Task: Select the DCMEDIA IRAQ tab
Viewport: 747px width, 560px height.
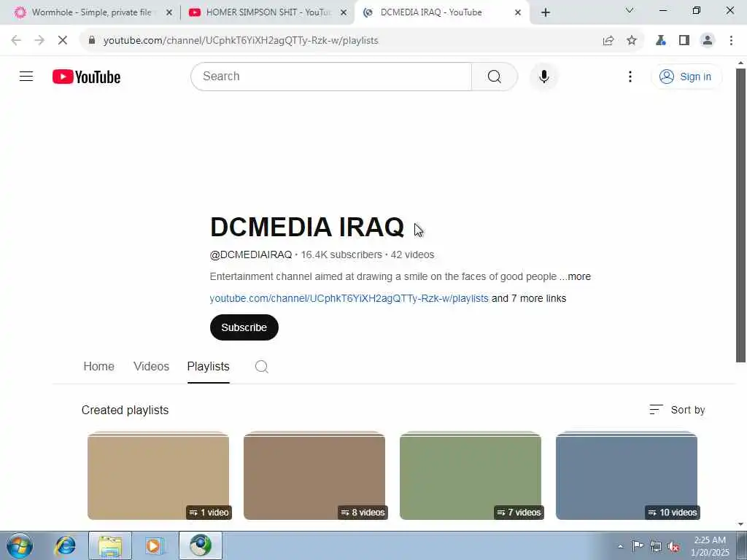Action: tap(441, 12)
